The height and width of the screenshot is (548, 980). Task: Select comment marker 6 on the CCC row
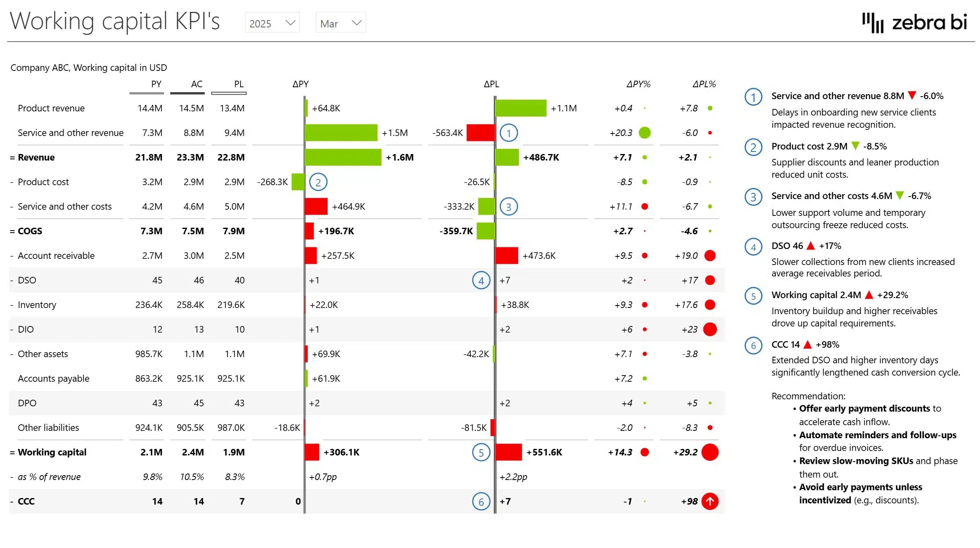click(481, 501)
